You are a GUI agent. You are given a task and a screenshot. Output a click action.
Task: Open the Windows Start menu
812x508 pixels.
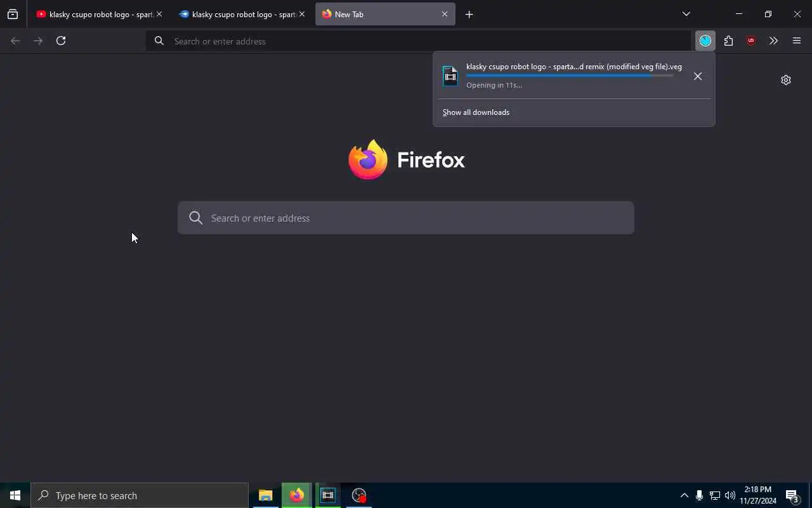tap(15, 495)
